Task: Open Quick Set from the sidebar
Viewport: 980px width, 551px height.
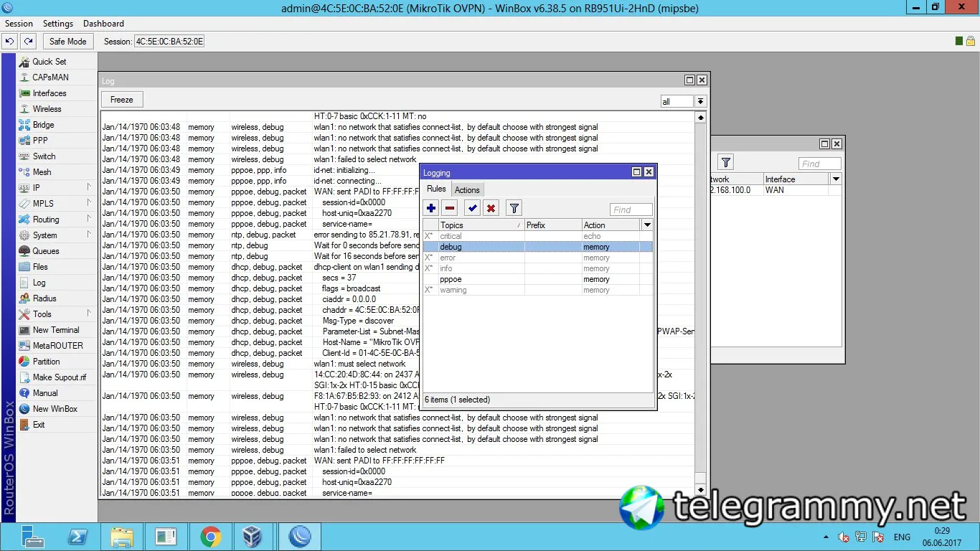Action: tap(49, 62)
